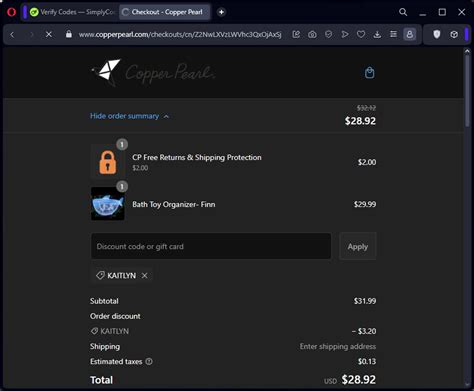Image resolution: width=474 pixels, height=391 pixels.
Task: Click the bottom Total USD $28.92 amount
Action: (x=358, y=380)
